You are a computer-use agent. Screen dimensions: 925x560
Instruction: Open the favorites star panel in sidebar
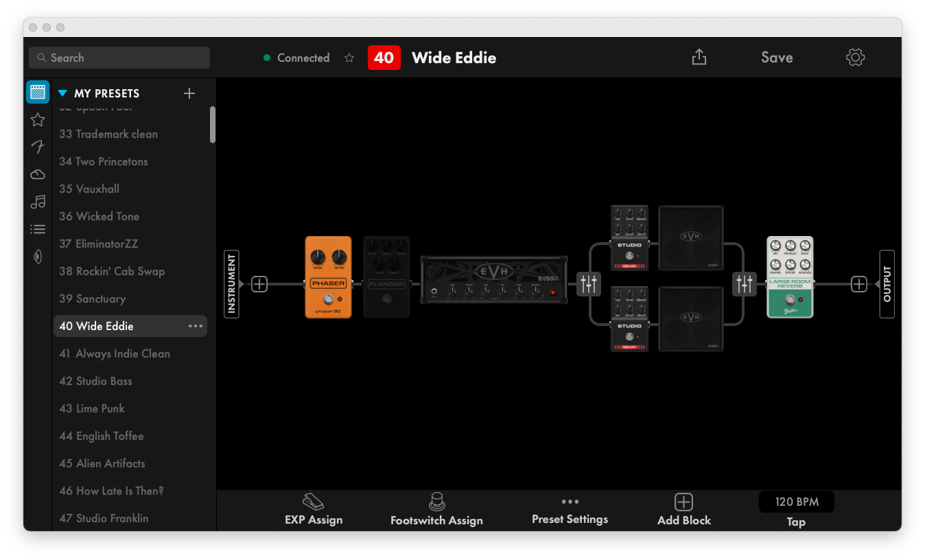(x=37, y=119)
